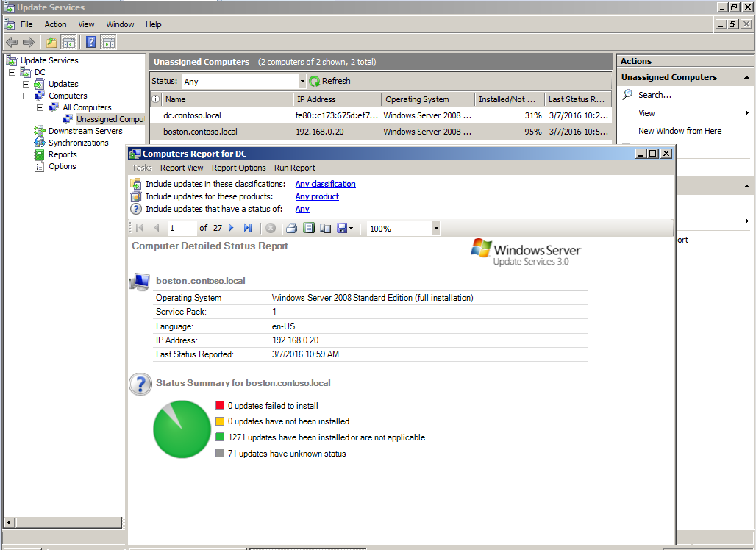Select Update Services root tree item
Screen dimensions: 756x550
[x=49, y=60]
